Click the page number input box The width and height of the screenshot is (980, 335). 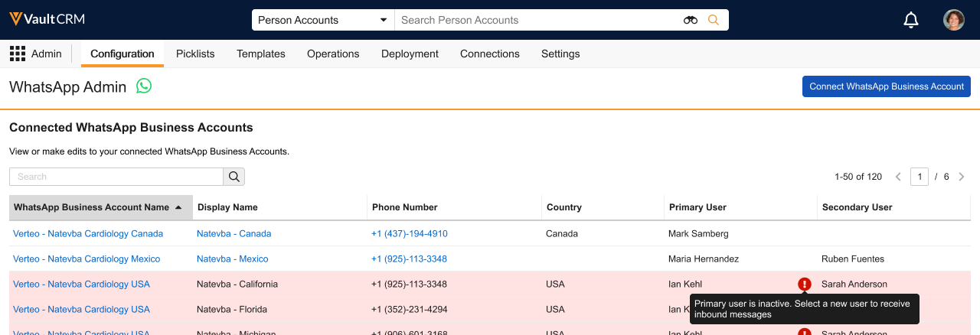pyautogui.click(x=920, y=177)
